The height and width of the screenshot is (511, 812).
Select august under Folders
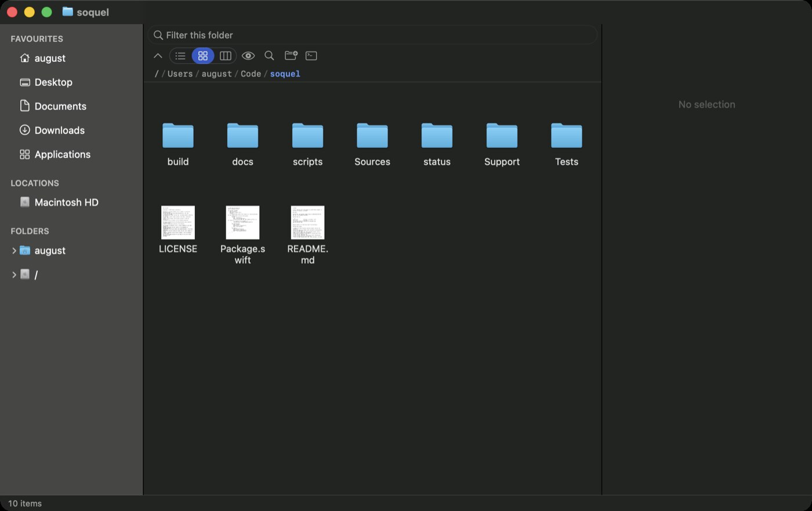point(50,251)
